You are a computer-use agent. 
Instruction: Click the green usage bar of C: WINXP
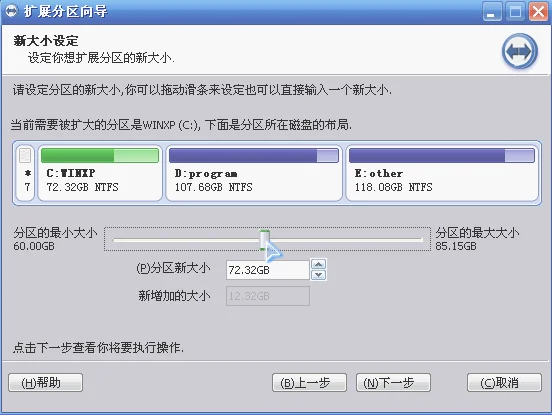100,155
